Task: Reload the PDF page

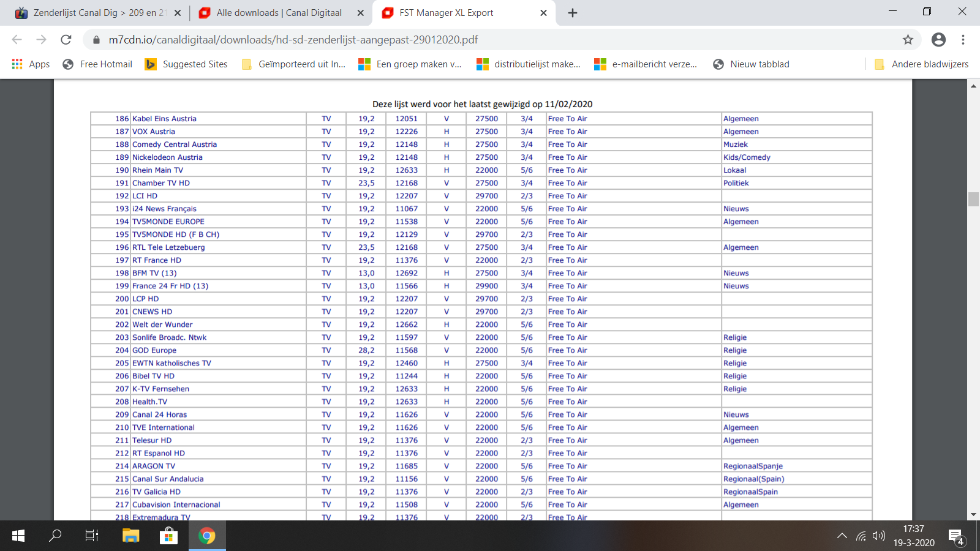Action: click(x=66, y=40)
